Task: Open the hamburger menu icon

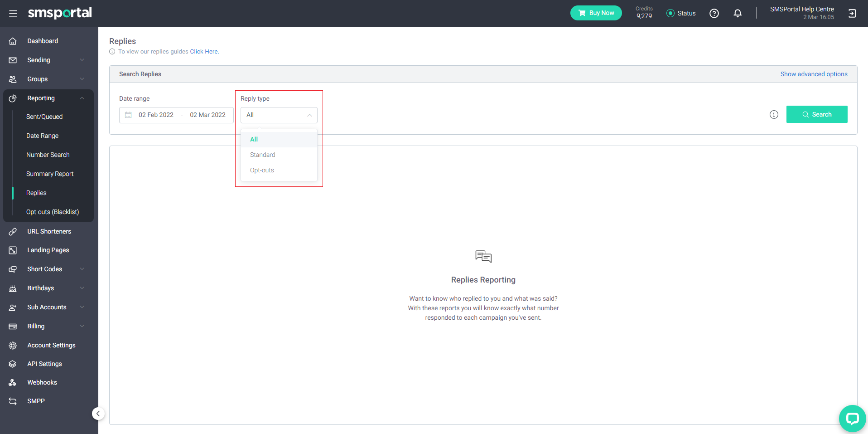Action: (13, 14)
